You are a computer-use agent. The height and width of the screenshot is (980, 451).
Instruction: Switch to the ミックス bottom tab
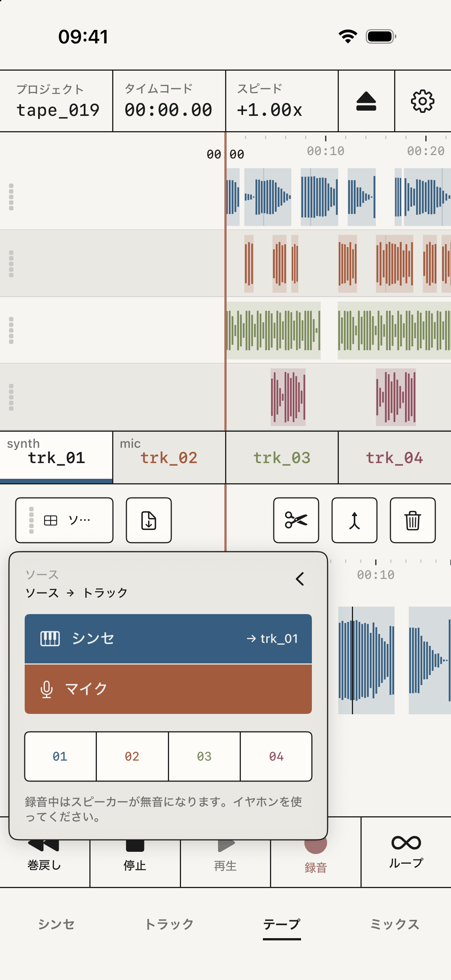395,924
